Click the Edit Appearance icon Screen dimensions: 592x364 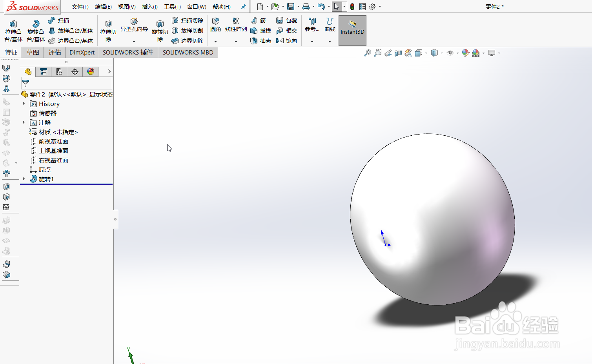click(x=466, y=53)
